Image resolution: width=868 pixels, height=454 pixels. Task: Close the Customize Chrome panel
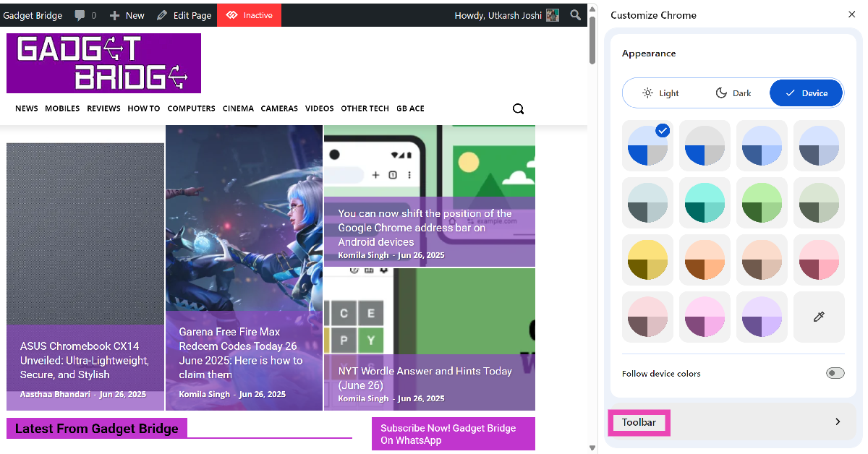point(851,14)
